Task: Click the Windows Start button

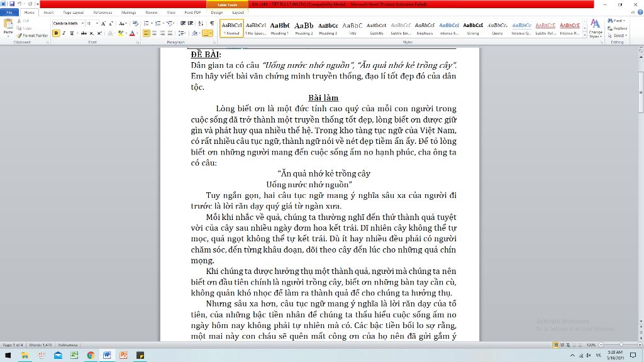Action: [8, 356]
